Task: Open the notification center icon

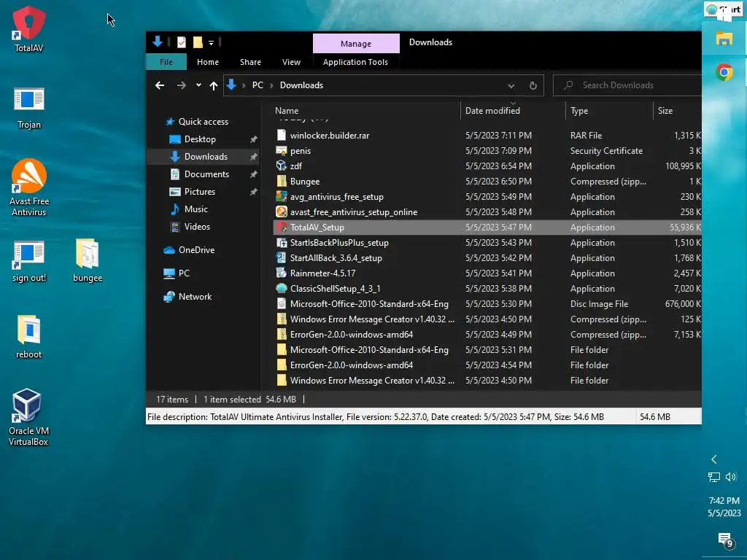Action: pos(725,540)
